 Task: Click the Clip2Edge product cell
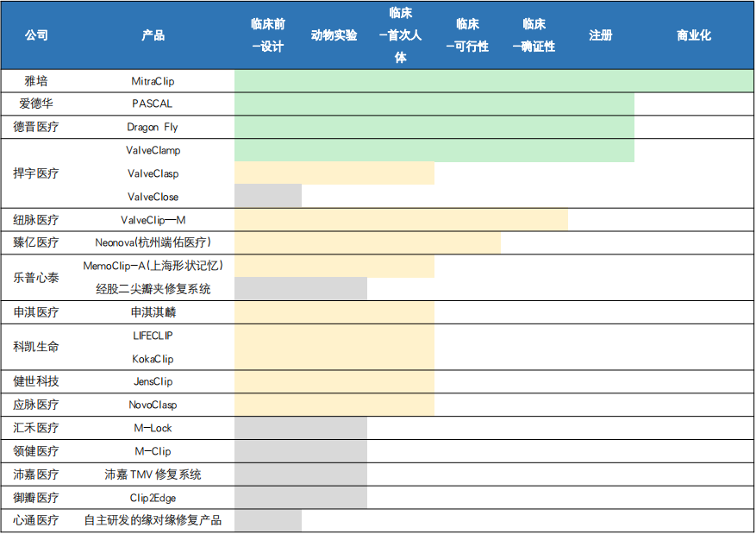pos(153,498)
